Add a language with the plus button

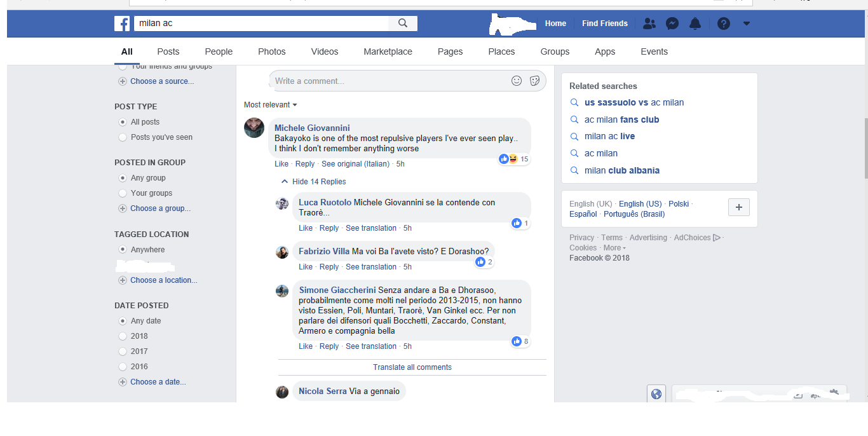pyautogui.click(x=739, y=207)
